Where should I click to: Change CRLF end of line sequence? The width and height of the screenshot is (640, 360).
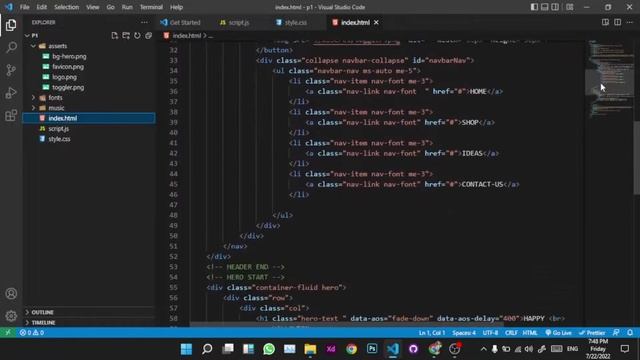point(511,333)
